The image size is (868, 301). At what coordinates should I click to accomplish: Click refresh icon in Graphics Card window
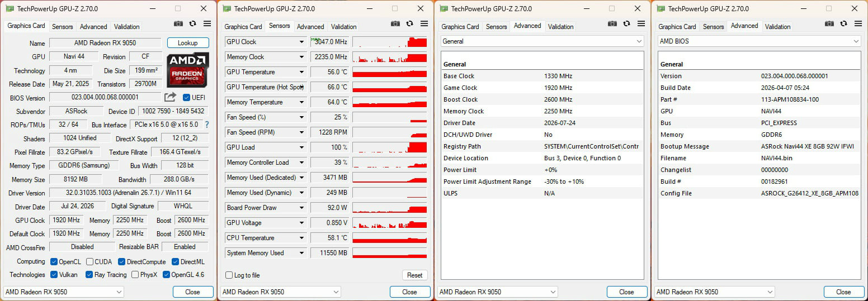point(193,23)
